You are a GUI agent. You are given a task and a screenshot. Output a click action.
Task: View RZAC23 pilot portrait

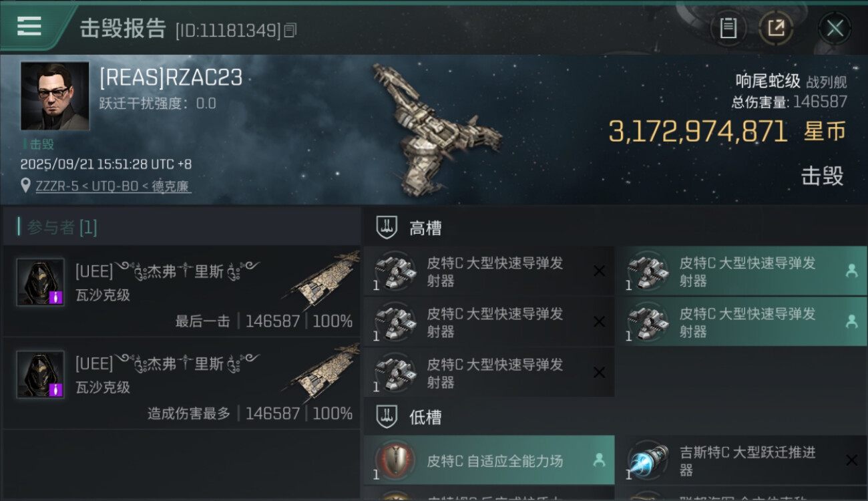(55, 96)
